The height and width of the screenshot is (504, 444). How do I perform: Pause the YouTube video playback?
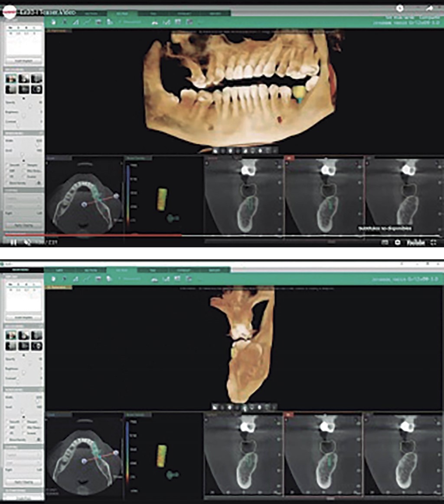(x=13, y=242)
